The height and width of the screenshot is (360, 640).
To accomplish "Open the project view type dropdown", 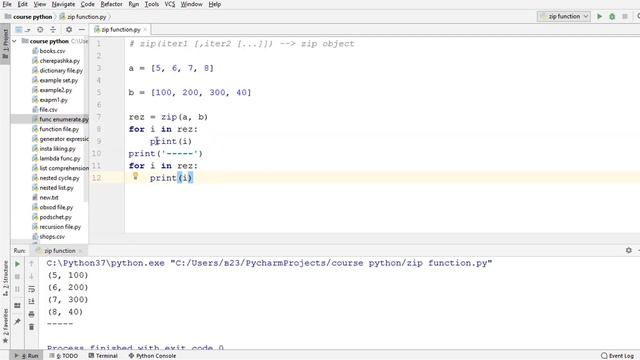I will point(22,30).
